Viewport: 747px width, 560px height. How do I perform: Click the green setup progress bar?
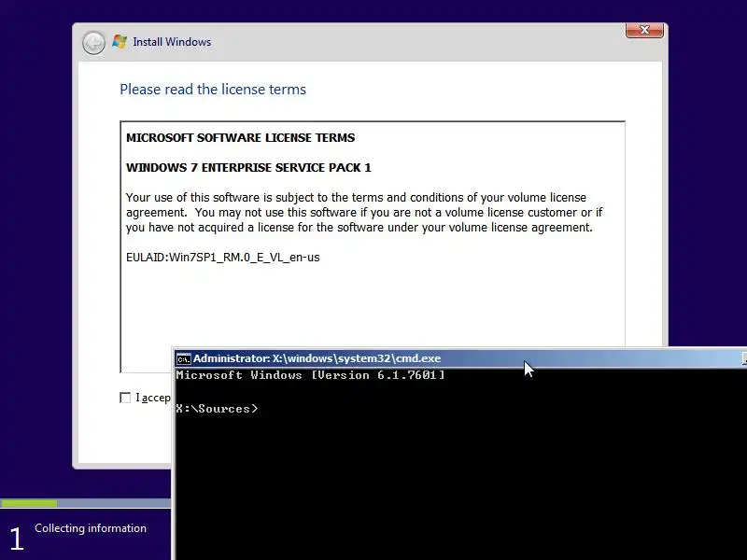pyautogui.click(x=29, y=503)
